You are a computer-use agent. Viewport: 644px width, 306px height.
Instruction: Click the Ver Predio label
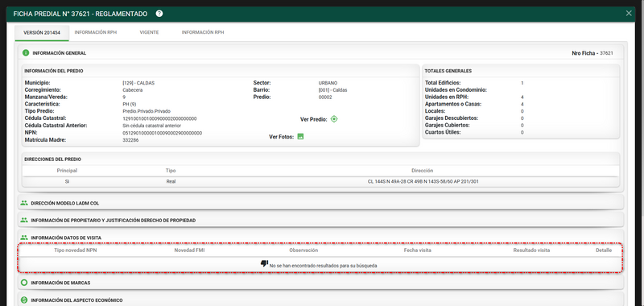(314, 119)
